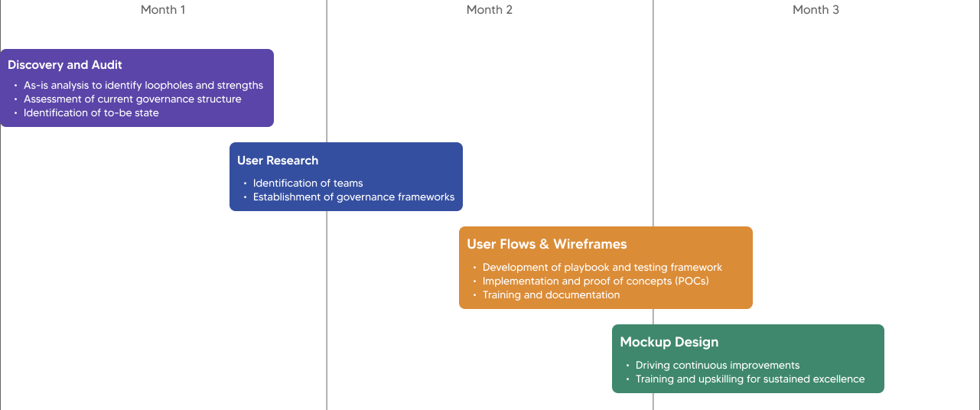The height and width of the screenshot is (410, 980).
Task: Select the Month 2 column header
Action: [490, 10]
